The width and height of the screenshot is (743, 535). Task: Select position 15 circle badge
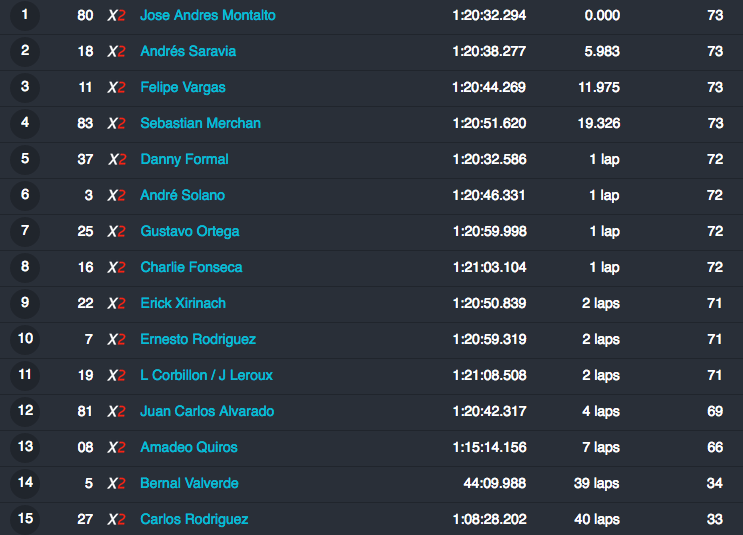pyautogui.click(x=25, y=519)
